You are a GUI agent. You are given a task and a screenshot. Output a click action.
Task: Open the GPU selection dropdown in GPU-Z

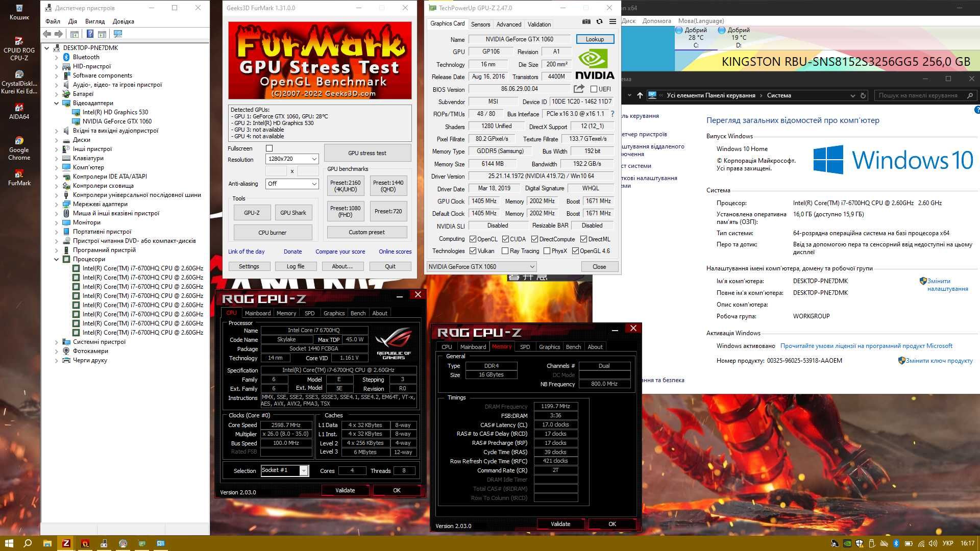(x=481, y=266)
